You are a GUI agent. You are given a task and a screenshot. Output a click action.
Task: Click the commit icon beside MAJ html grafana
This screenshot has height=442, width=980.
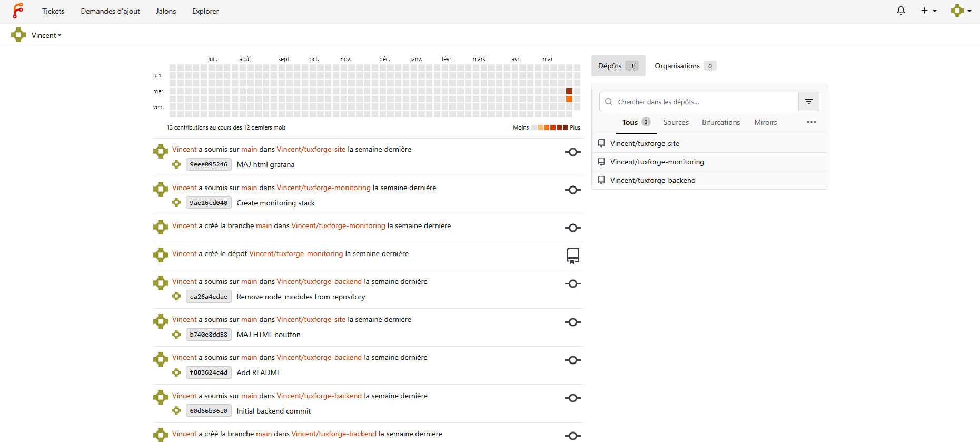(x=573, y=152)
